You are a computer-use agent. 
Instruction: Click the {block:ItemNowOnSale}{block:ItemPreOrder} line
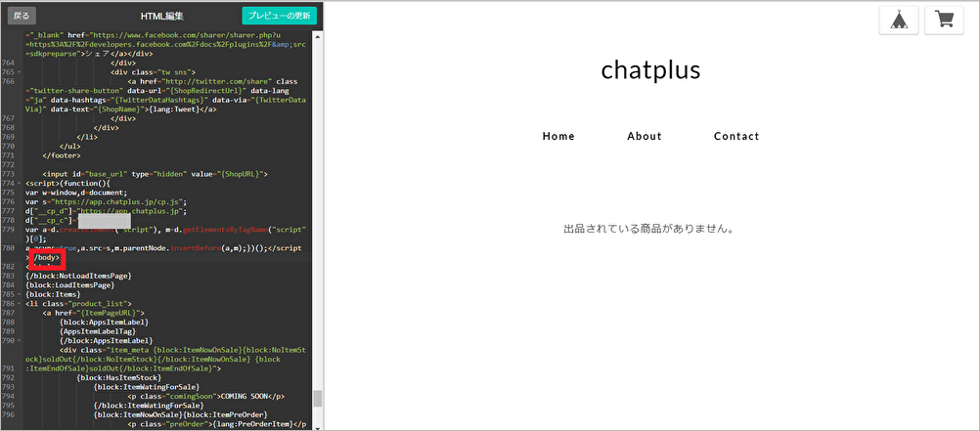(180, 414)
